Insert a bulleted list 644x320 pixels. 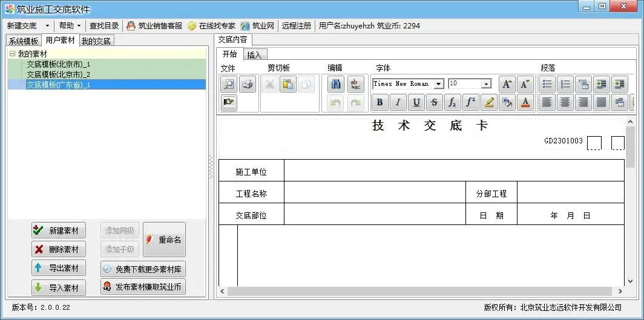click(x=547, y=84)
